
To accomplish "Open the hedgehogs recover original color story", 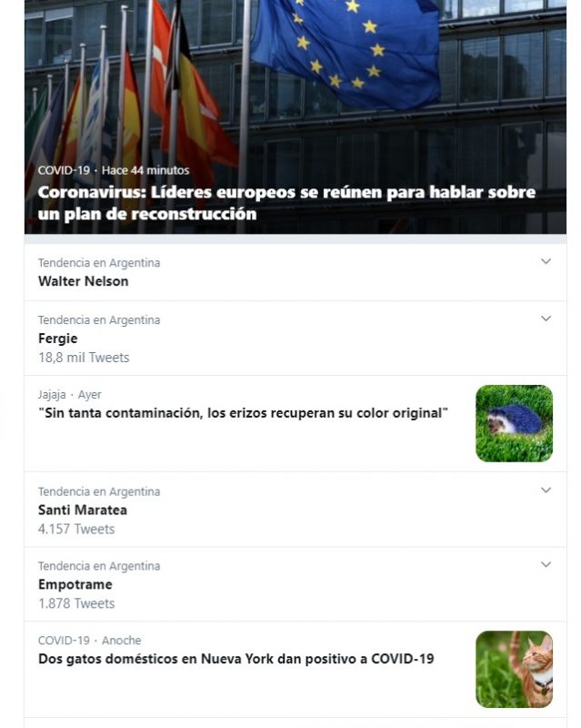I will (x=243, y=413).
